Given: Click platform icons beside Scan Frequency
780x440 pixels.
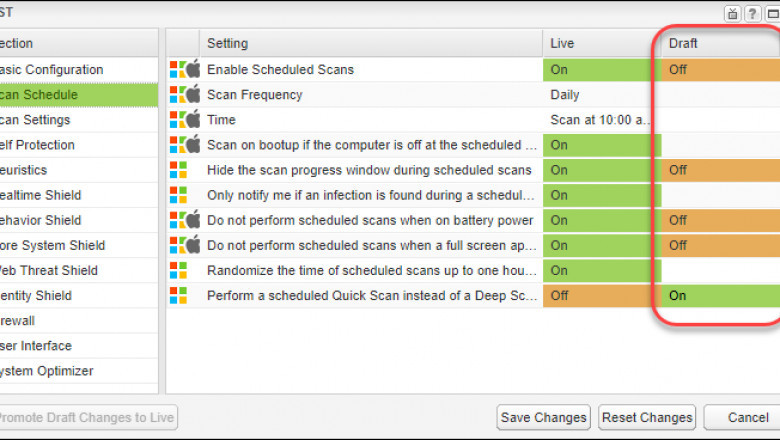Looking at the screenshot, I should [185, 95].
